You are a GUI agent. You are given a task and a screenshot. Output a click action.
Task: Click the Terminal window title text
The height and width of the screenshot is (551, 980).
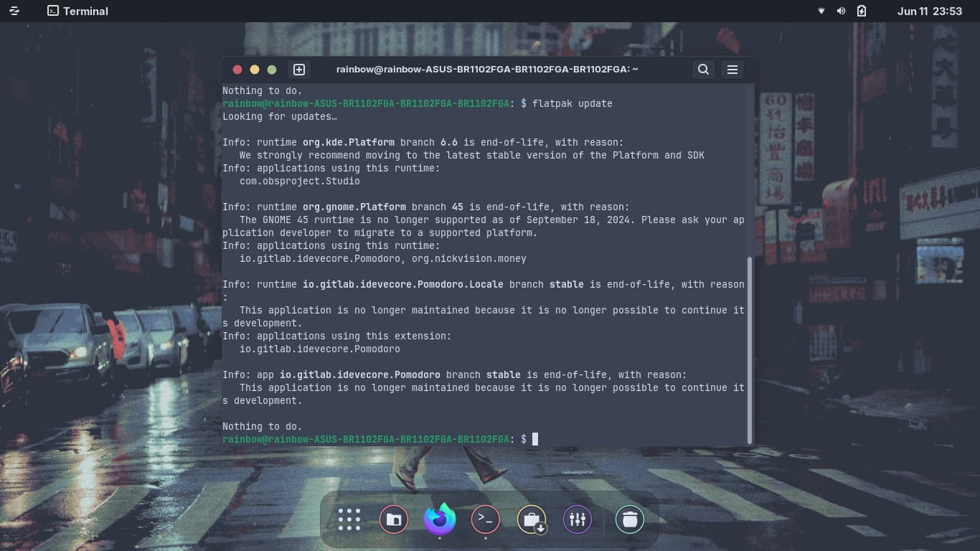[487, 70]
